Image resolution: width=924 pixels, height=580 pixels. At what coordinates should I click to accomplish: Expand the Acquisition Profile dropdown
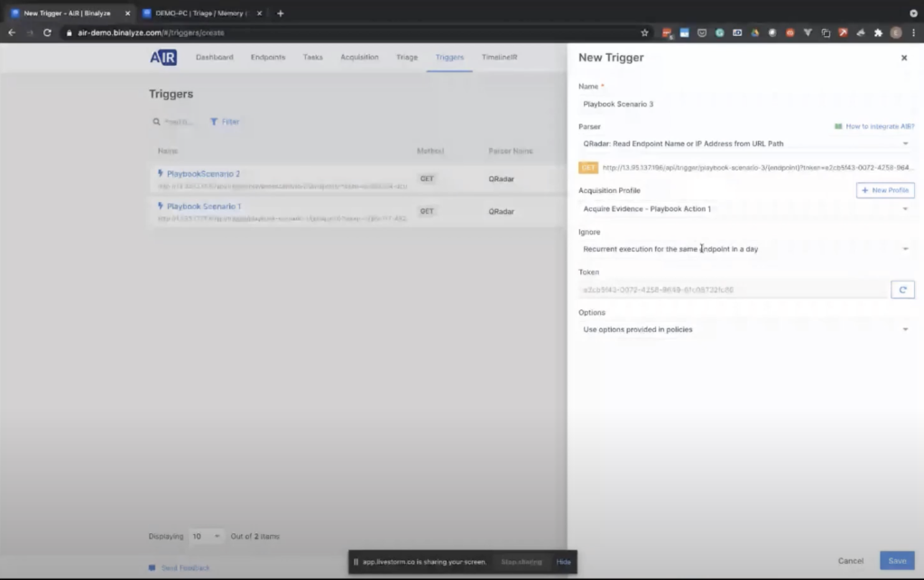[746, 209]
